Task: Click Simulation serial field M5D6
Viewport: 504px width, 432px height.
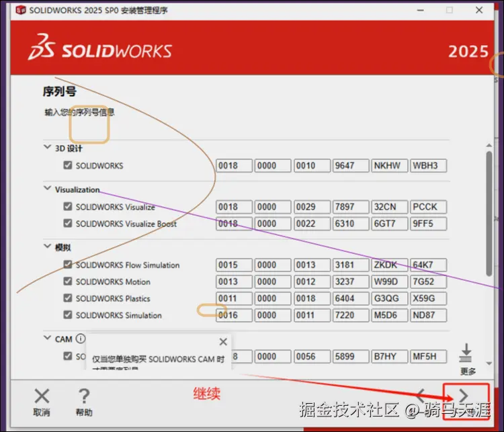Action: 390,315
